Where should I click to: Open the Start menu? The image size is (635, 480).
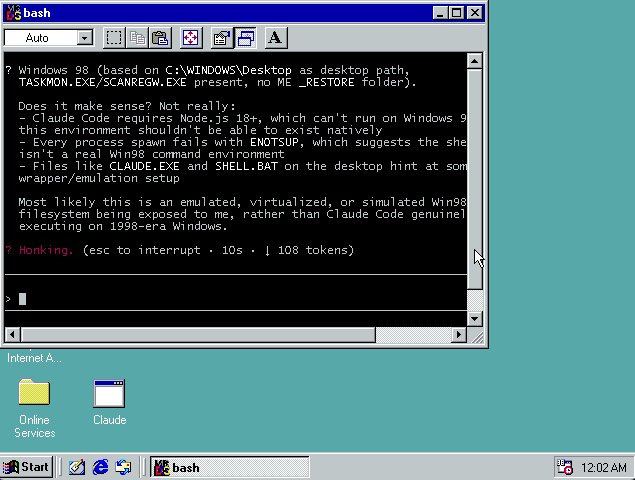[x=27, y=467]
